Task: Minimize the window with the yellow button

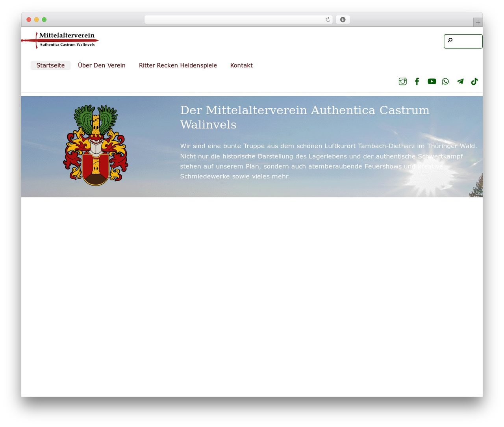Action: 37,20
